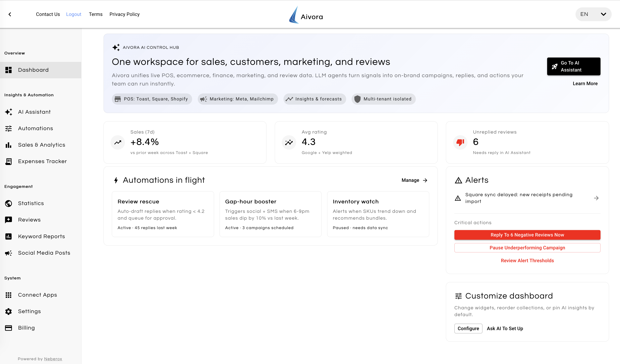620x364 pixels.
Task: Expand the Square sync delayed alert arrow
Action: [x=596, y=198]
